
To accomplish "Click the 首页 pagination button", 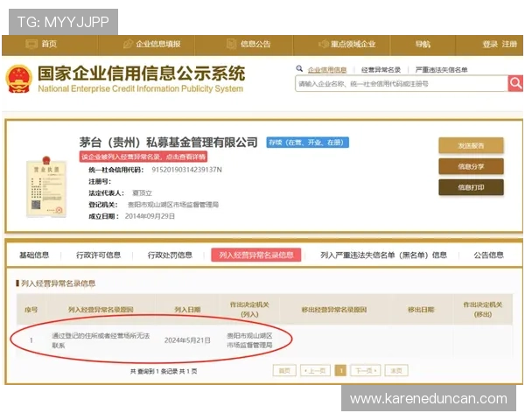I will (284, 370).
